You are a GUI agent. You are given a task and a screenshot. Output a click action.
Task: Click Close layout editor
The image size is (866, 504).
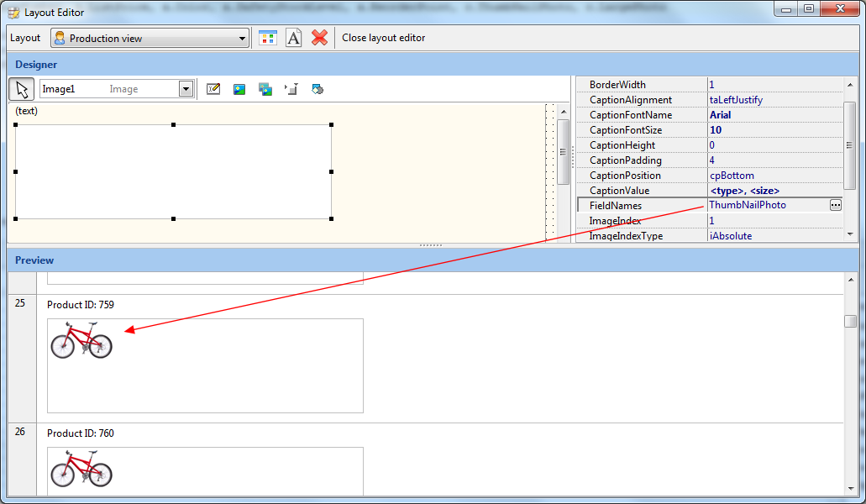(383, 38)
